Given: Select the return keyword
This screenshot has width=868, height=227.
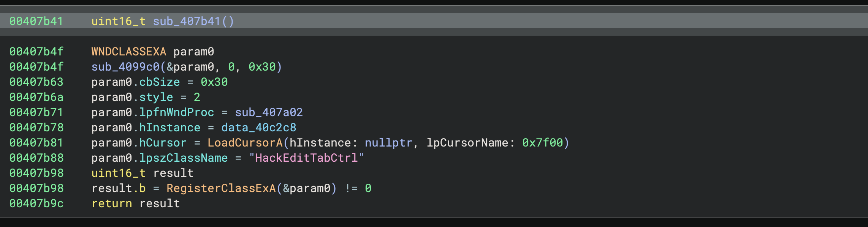Looking at the screenshot, I should (x=112, y=203).
